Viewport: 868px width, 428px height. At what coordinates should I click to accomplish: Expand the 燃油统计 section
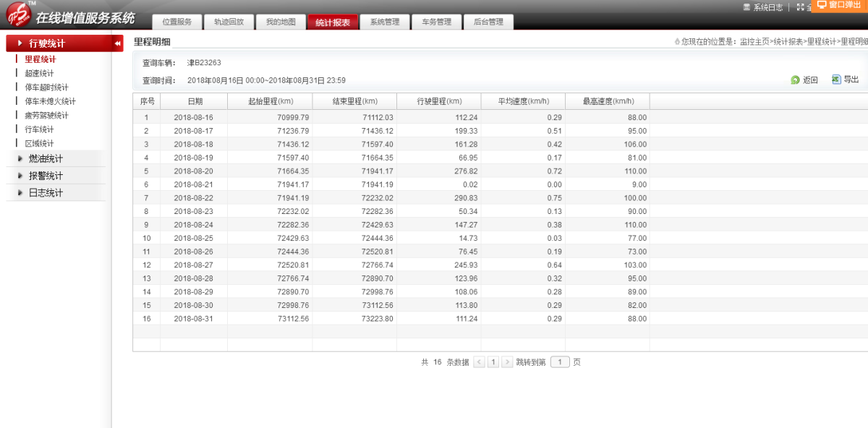coord(46,159)
